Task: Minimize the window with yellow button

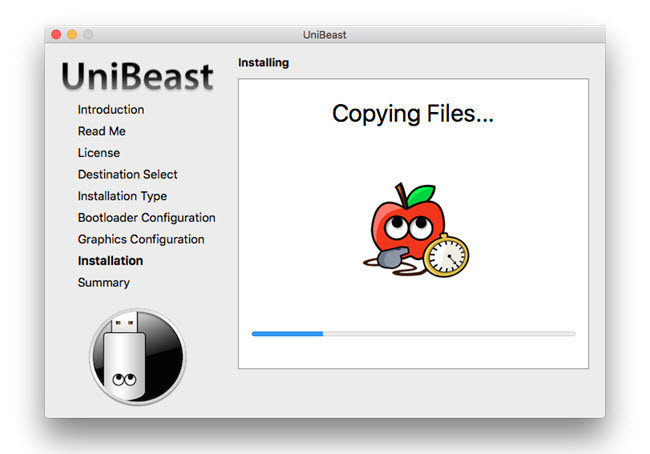Action: pyautogui.click(x=72, y=34)
